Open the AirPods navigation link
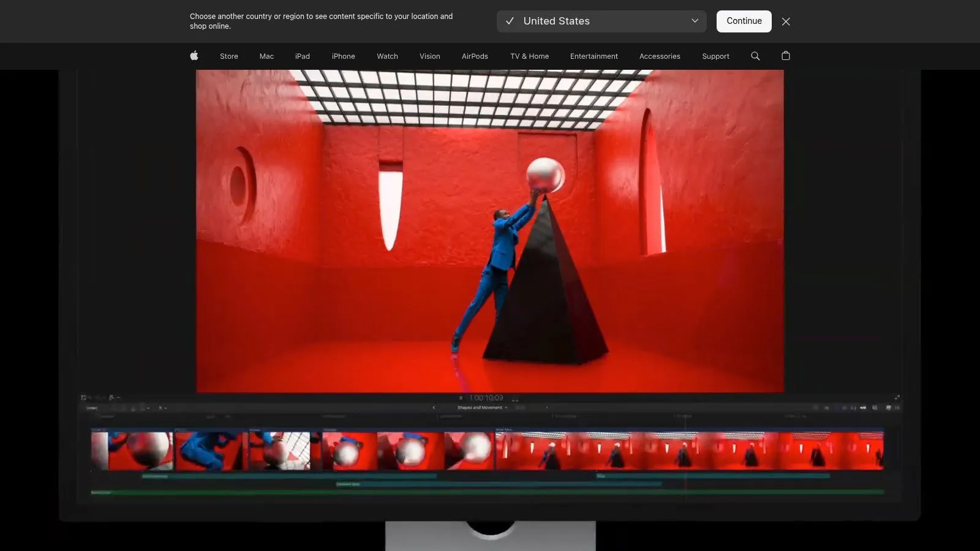980x551 pixels. tap(475, 56)
